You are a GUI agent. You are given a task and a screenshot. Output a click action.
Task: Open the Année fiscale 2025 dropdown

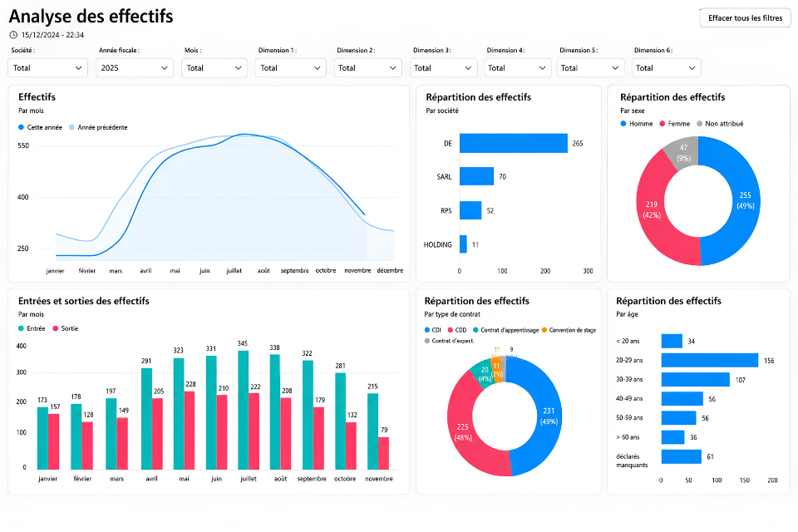[x=135, y=67]
